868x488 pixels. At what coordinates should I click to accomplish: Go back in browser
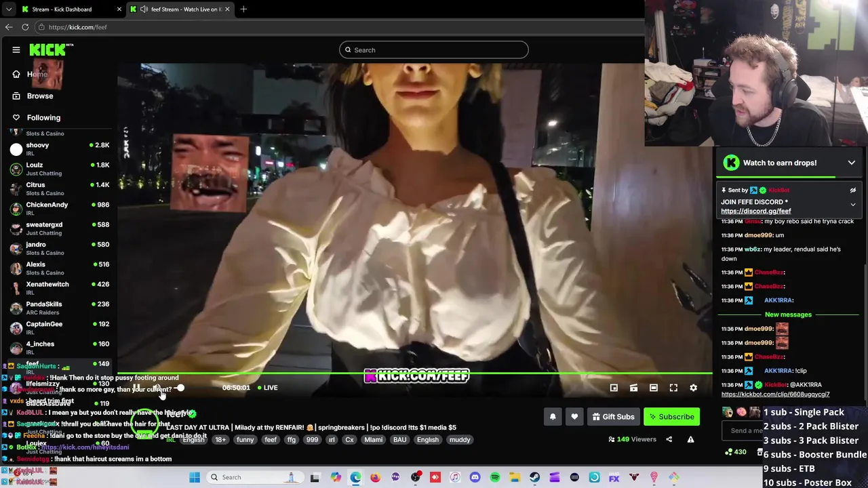coord(9,27)
